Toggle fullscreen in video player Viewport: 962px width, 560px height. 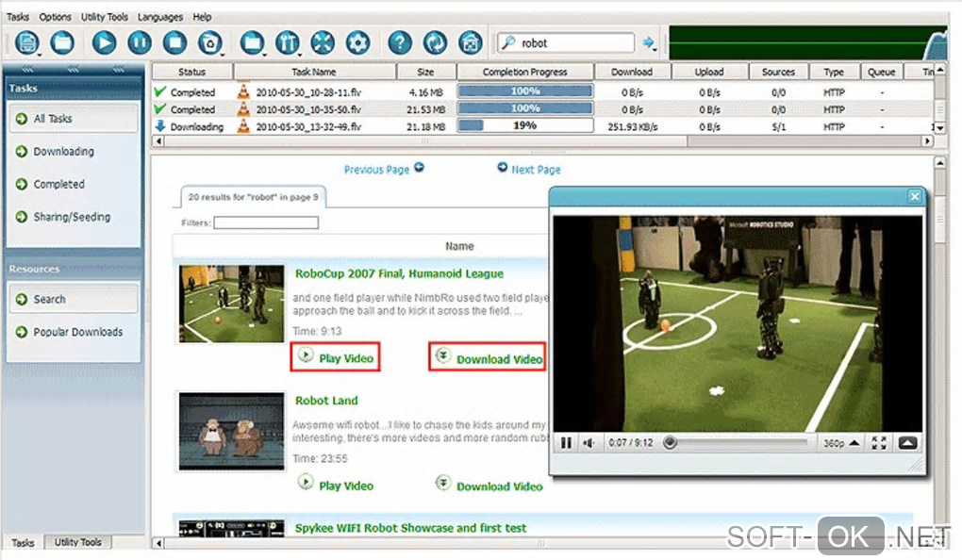click(879, 443)
